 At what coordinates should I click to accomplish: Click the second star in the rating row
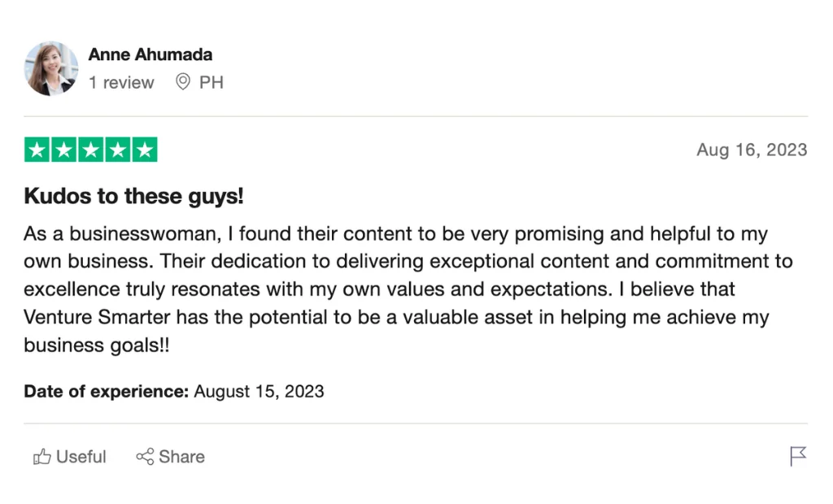[x=64, y=150]
